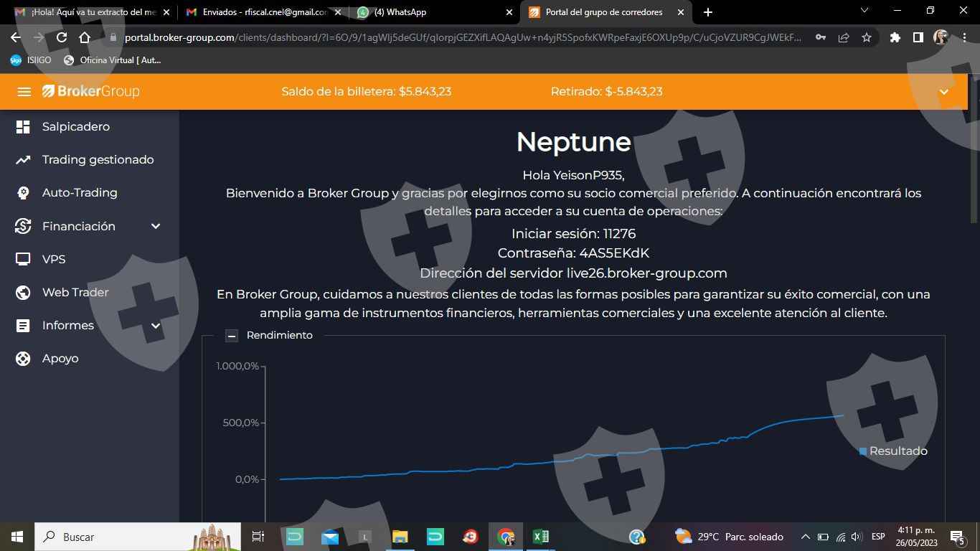Close the Enviados Gmail tab
This screenshot has width=980, height=551.
coord(338,12)
